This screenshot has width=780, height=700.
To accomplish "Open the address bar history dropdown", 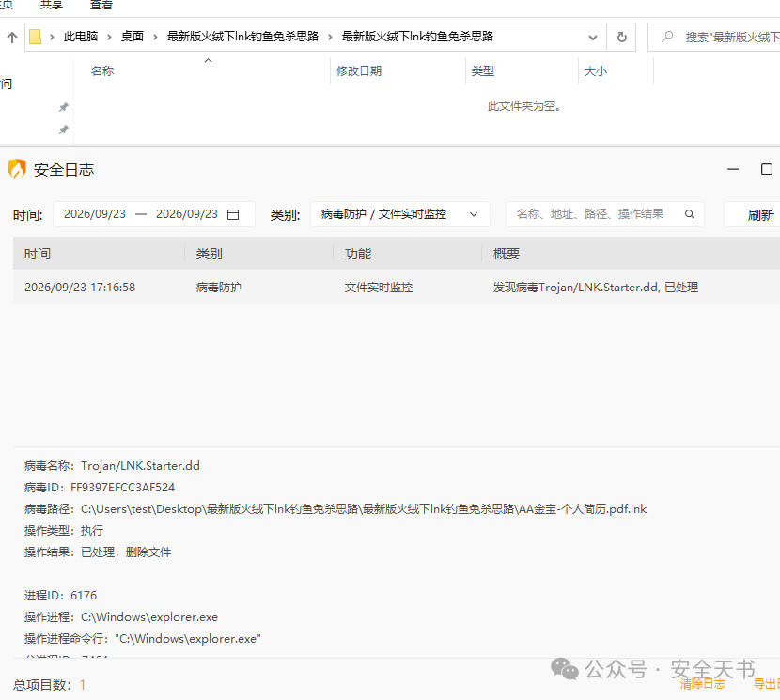I will 592,38.
